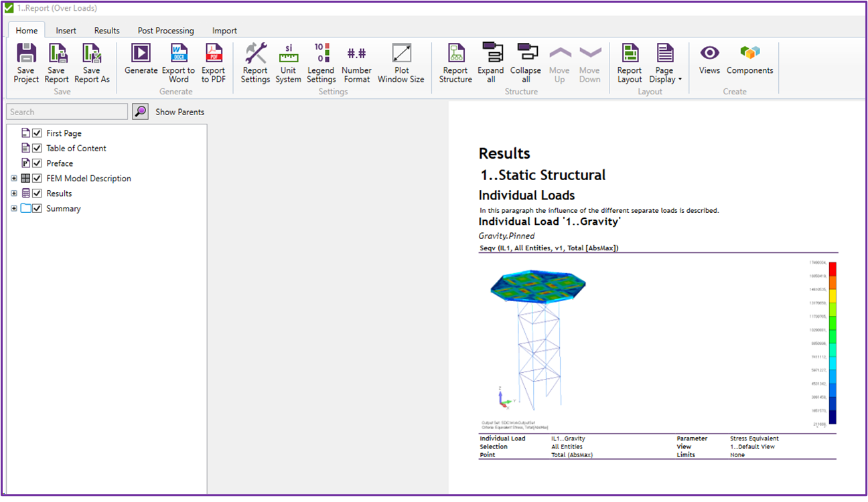
Task: Click the "1..Static Structural" heading
Action: tap(542, 175)
